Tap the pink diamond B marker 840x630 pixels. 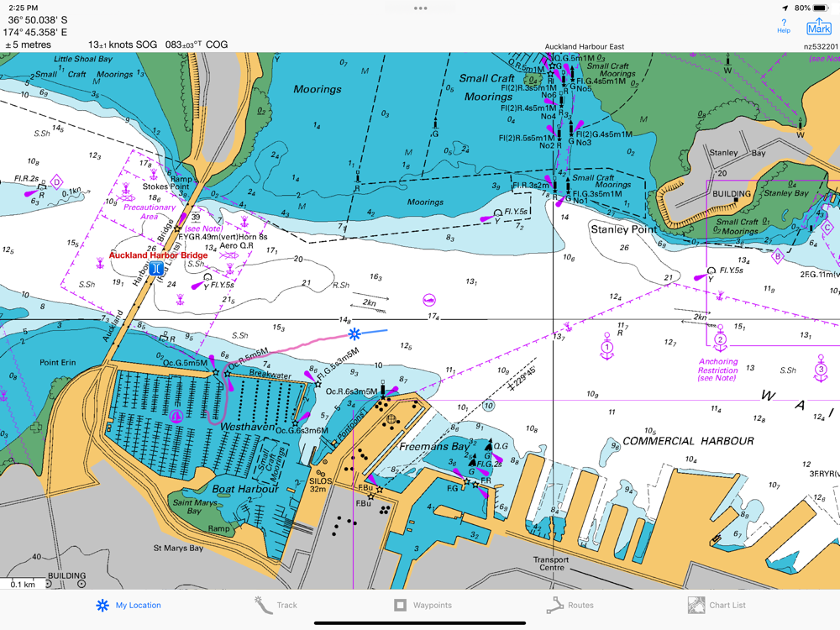click(x=777, y=256)
